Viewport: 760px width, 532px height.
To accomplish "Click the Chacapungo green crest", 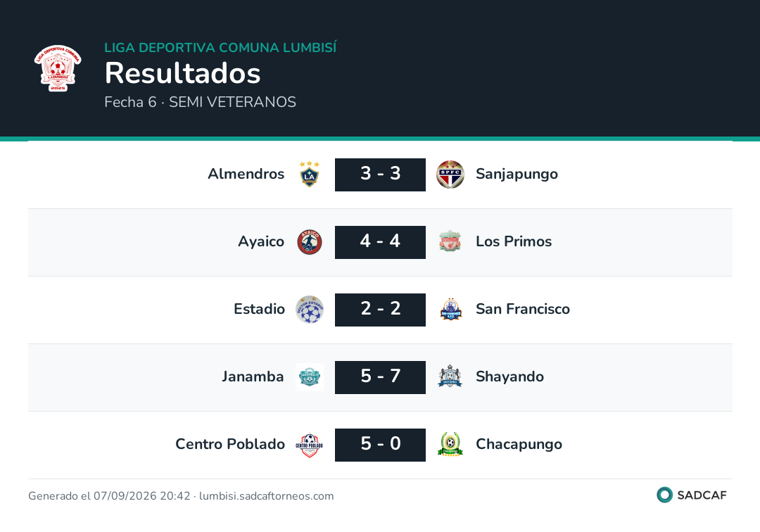I will (450, 444).
